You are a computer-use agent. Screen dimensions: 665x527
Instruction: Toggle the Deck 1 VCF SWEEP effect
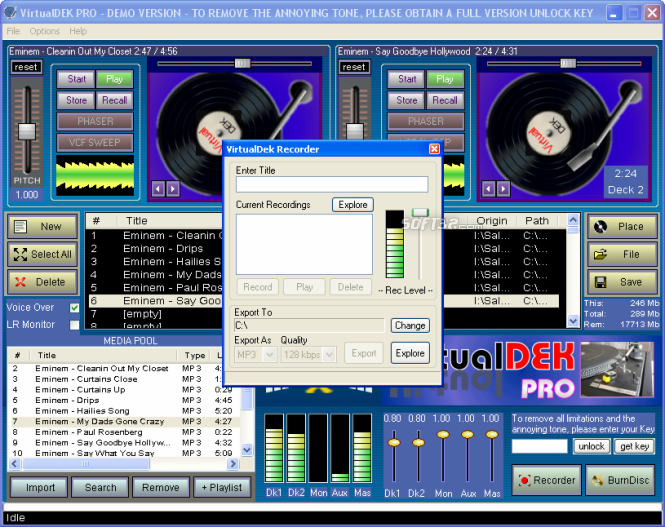pyautogui.click(x=95, y=143)
